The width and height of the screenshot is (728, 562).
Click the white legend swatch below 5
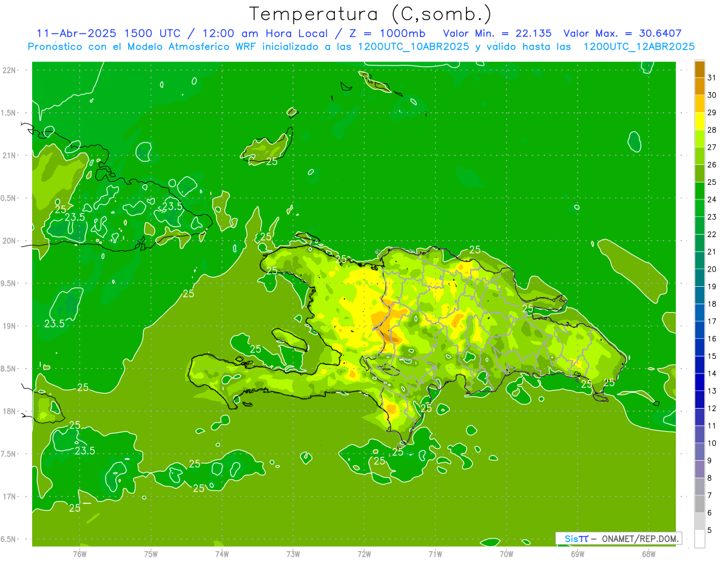coord(699,539)
